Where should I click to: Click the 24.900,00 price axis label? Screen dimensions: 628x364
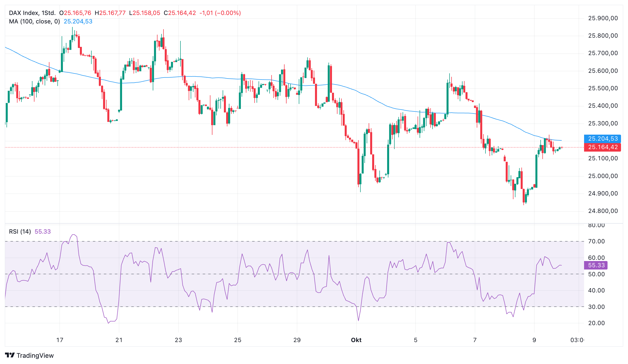click(x=603, y=193)
